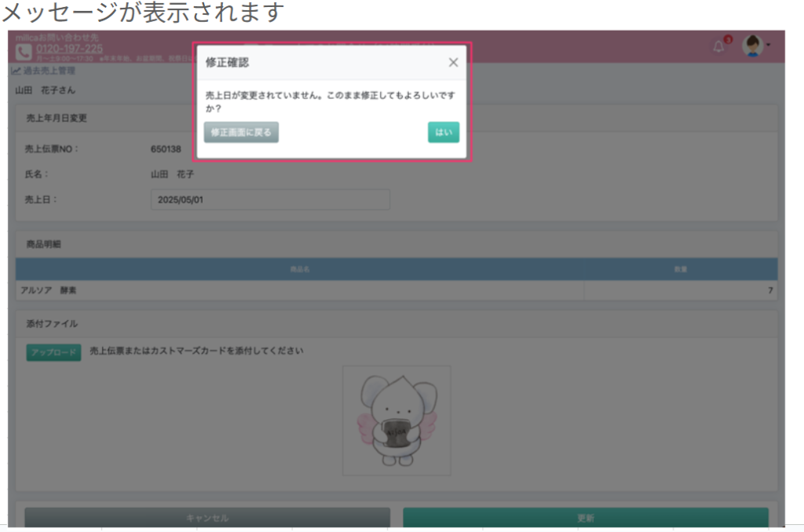Click the user avatar icon
This screenshot has height=532, width=804.
pyautogui.click(x=752, y=46)
